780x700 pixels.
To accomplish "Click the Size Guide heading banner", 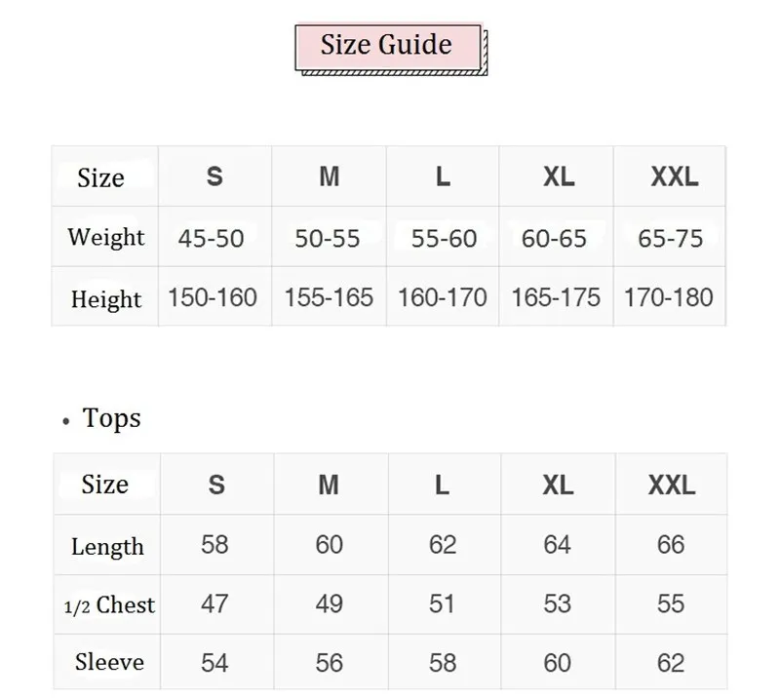I will point(387,46).
